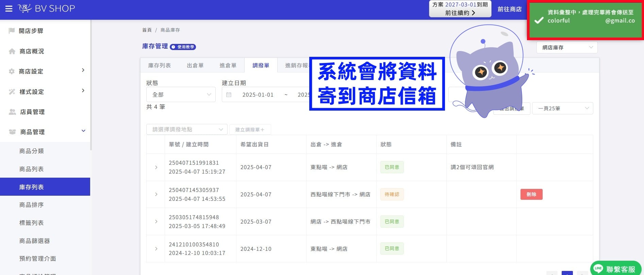The width and height of the screenshot is (644, 275).
Task: Click the flag icon beside 開店步驟
Action: (x=12, y=31)
